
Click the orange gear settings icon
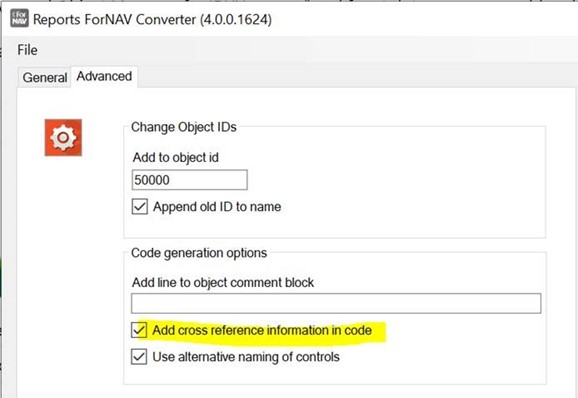click(63, 137)
